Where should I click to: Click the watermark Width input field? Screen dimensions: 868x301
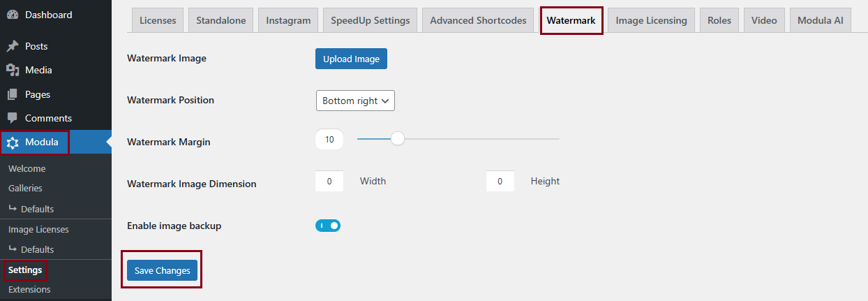(x=329, y=182)
